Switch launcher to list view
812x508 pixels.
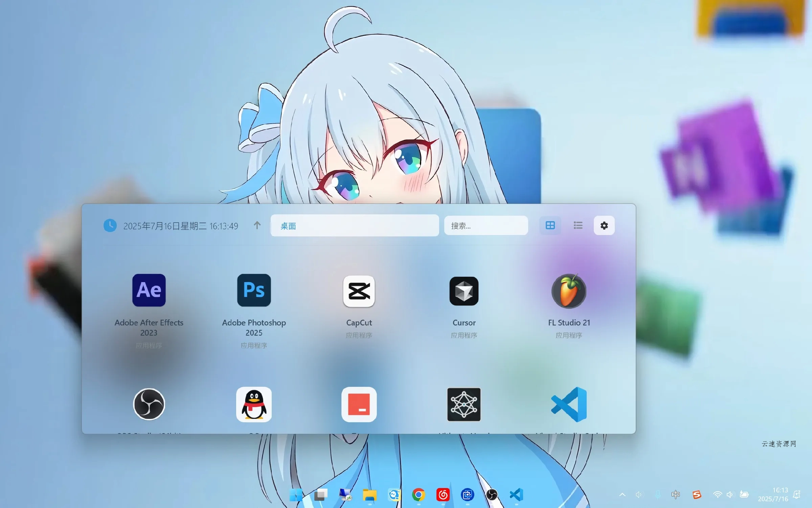point(578,226)
